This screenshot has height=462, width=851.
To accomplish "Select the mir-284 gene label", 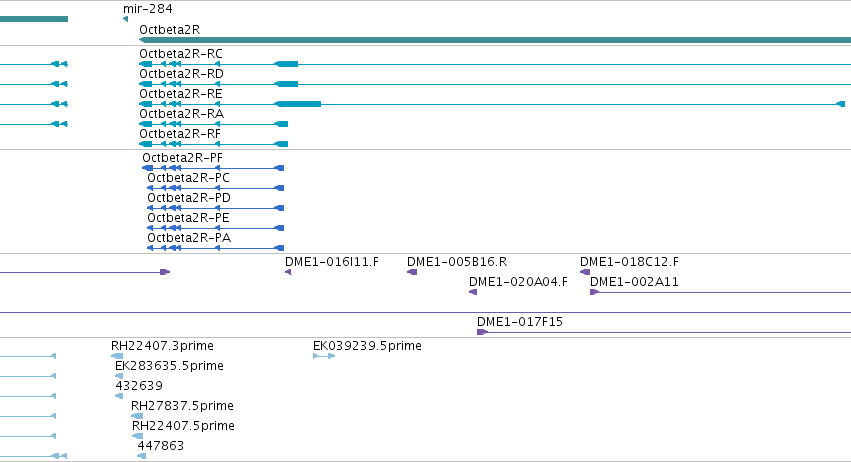I will tap(148, 9).
